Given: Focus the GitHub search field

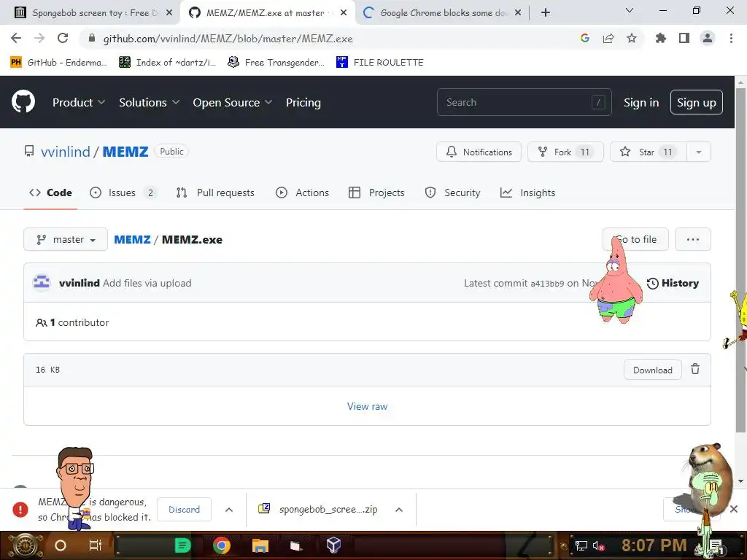Looking at the screenshot, I should click(524, 102).
